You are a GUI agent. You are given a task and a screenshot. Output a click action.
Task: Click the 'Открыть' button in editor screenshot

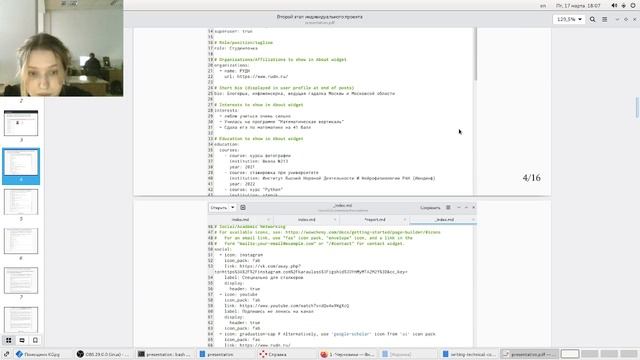pos(219,208)
